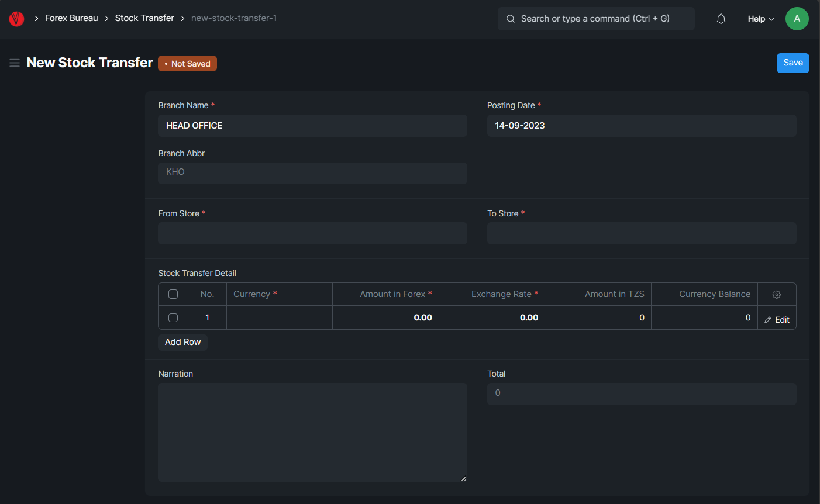
Task: Click the New Stock Transfer title
Action: tap(89, 63)
